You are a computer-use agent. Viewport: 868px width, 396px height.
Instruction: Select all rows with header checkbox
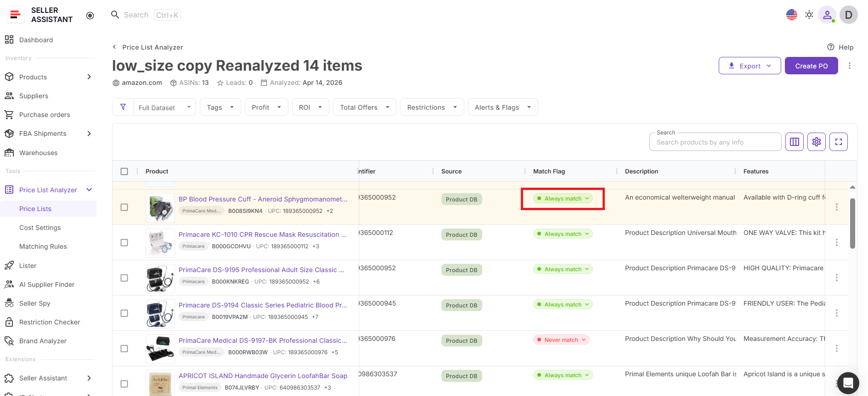(x=124, y=171)
